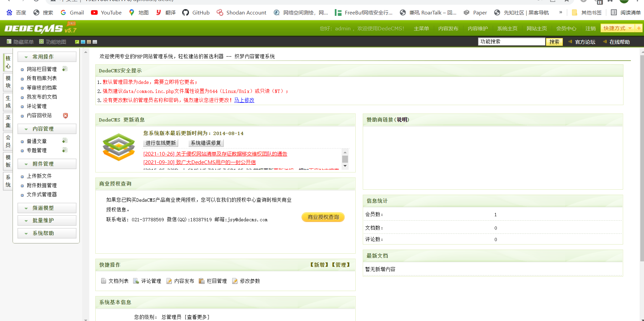
Task: Open 主菜单 in the top navigation
Action: [421, 29]
